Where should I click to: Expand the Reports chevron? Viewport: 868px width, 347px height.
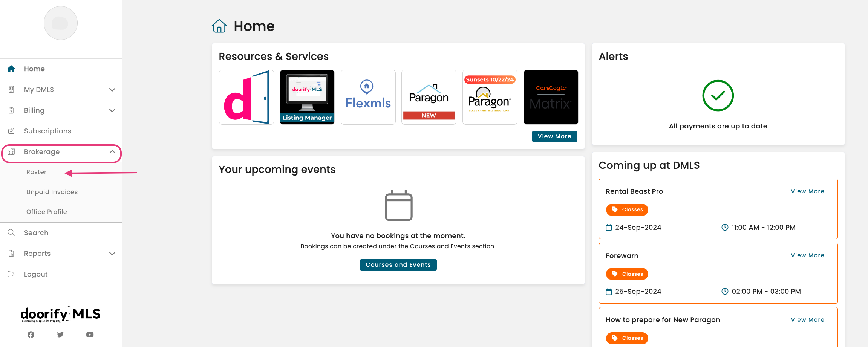coord(112,254)
